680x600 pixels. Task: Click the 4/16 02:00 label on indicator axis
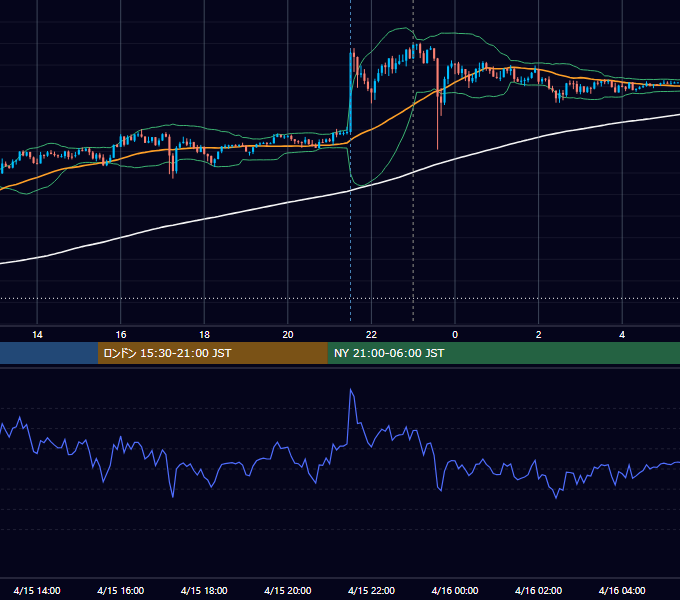pos(538,590)
